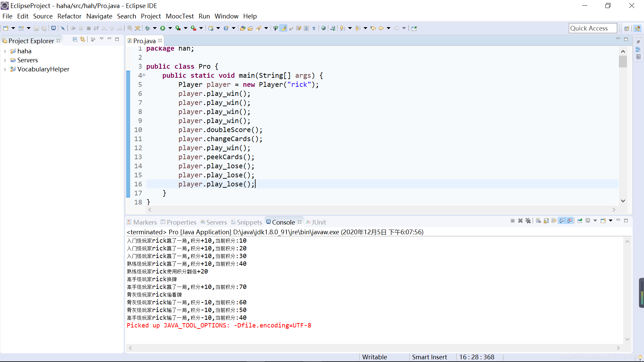Pin the Console view
The height and width of the screenshot is (362, 644).
pos(580,221)
